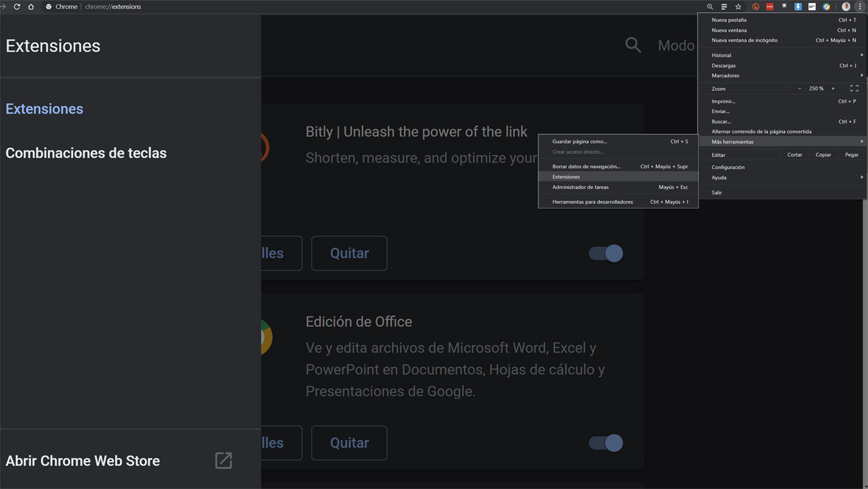
Task: Click the red LastPass extension icon
Action: pos(770,7)
